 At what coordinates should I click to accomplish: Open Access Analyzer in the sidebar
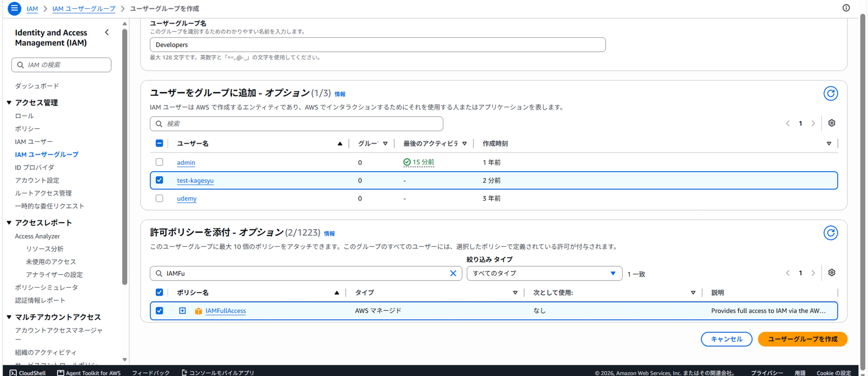(x=37, y=236)
